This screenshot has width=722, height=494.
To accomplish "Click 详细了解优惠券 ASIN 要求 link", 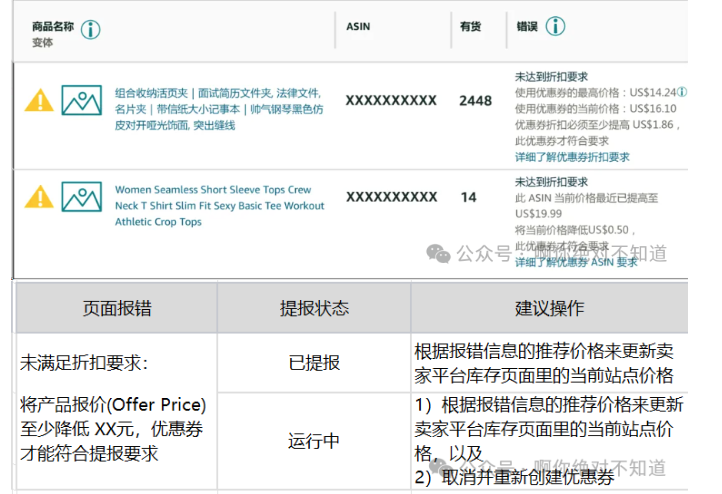I will click(x=575, y=262).
